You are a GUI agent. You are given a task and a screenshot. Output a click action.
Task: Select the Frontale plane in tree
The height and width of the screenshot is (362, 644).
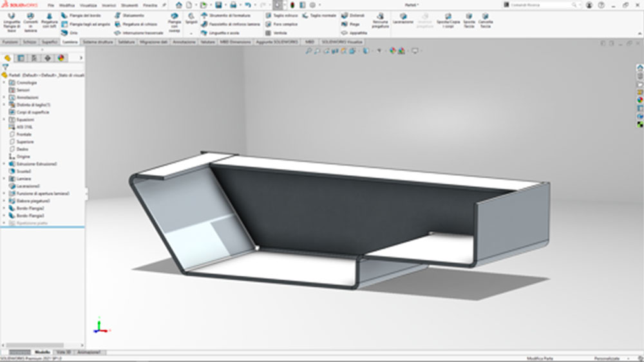click(23, 135)
